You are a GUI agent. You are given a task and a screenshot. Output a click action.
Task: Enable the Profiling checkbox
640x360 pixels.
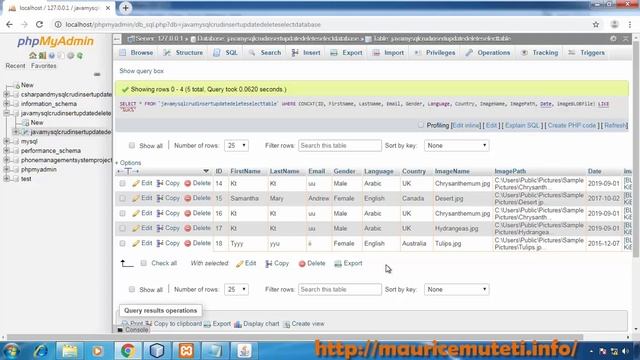click(421, 125)
